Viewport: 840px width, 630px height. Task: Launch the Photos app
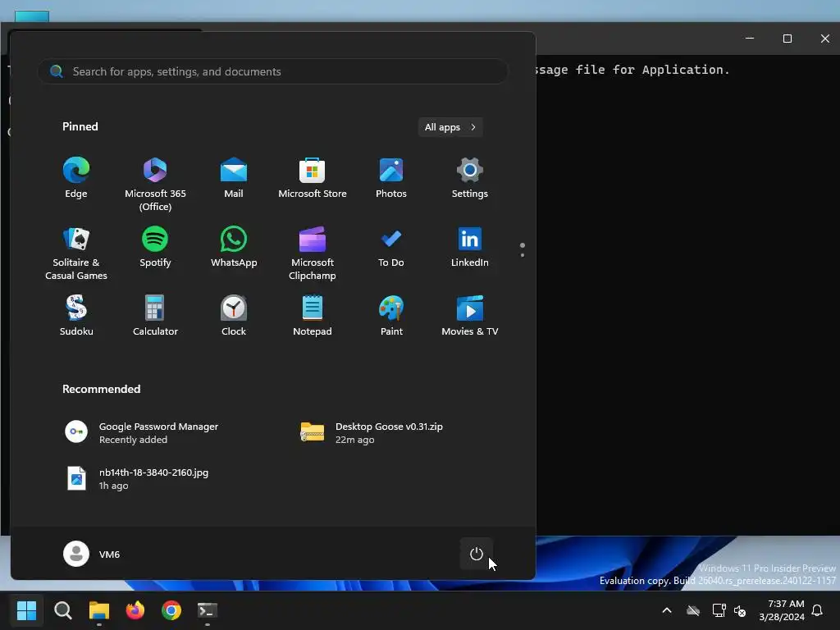click(x=391, y=179)
